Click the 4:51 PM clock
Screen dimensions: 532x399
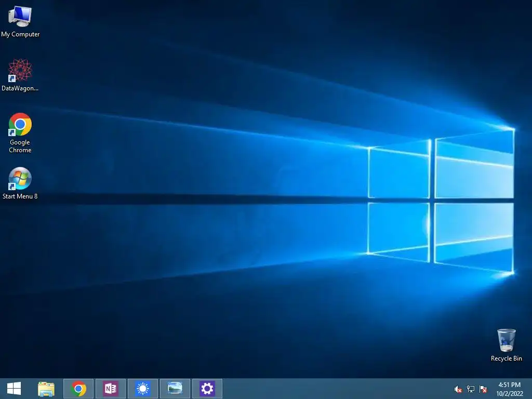click(x=509, y=385)
